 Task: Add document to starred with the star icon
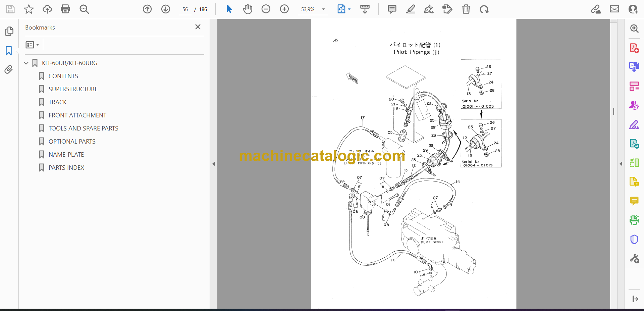[x=29, y=9]
